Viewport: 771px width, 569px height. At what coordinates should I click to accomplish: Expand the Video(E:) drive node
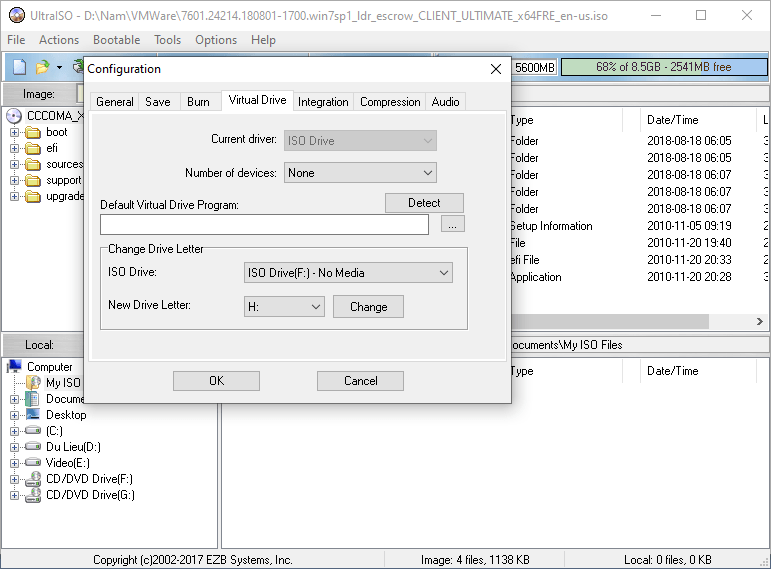(14, 463)
